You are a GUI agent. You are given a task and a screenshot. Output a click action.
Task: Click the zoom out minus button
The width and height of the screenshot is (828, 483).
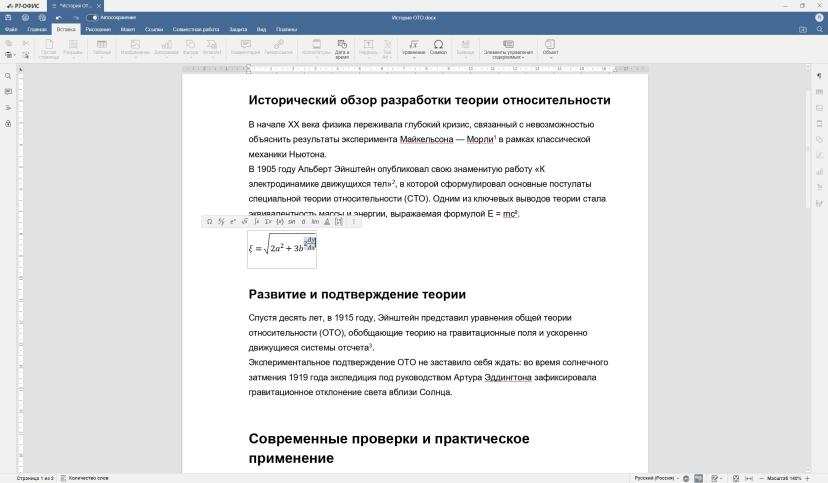[761, 478]
